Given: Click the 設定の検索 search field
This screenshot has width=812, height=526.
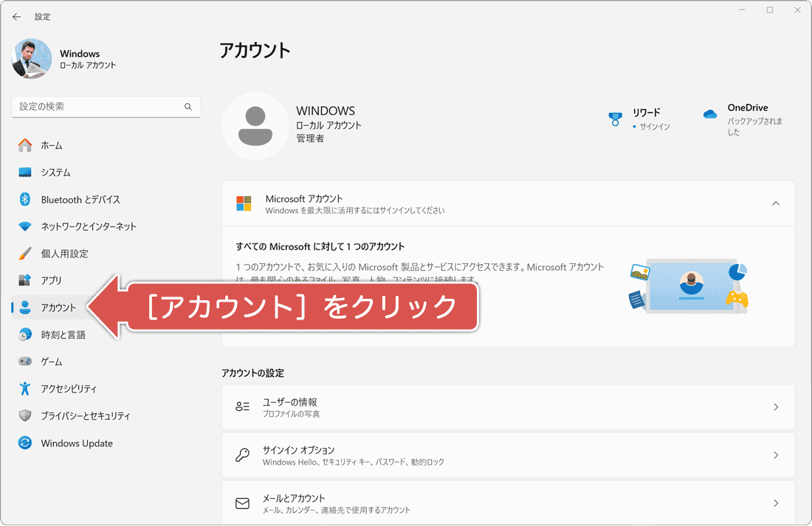Looking at the screenshot, I should (106, 106).
